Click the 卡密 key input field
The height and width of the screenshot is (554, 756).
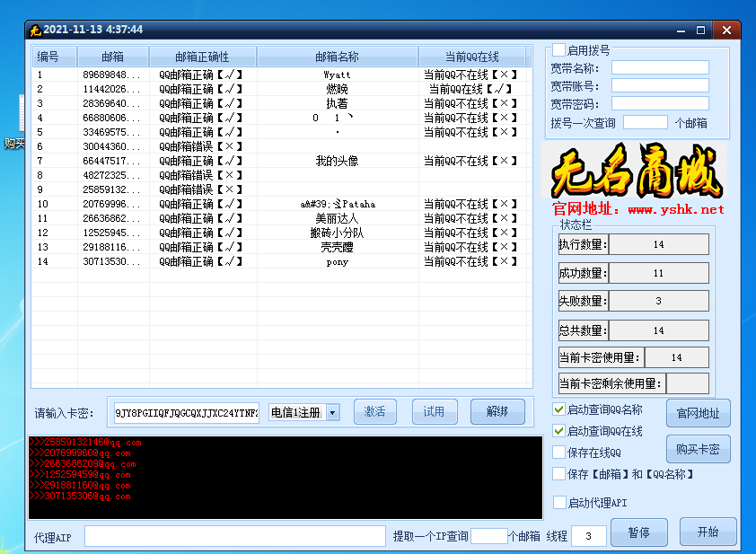[x=187, y=413]
